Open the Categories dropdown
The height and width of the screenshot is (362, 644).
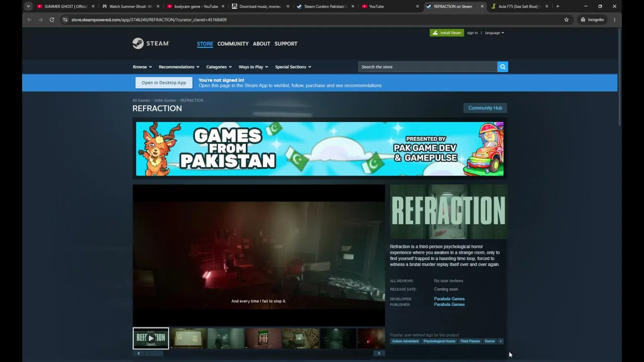point(219,67)
